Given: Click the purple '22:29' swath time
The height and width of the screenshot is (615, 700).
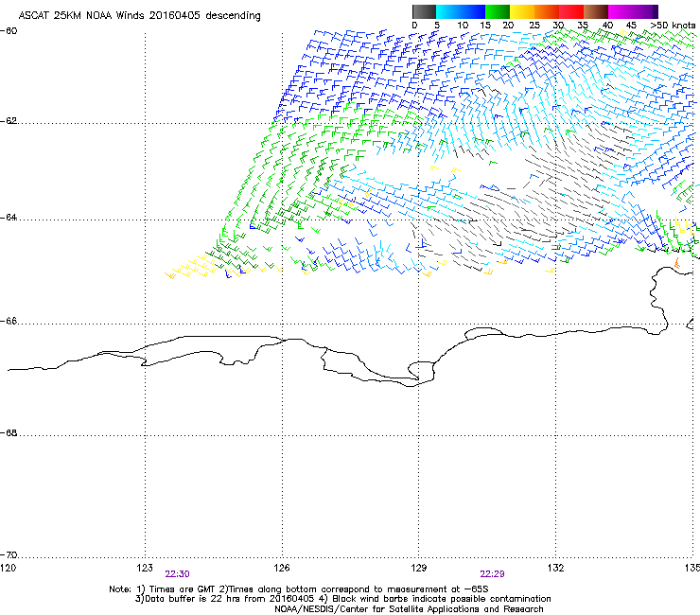Looking at the screenshot, I should pyautogui.click(x=493, y=574).
